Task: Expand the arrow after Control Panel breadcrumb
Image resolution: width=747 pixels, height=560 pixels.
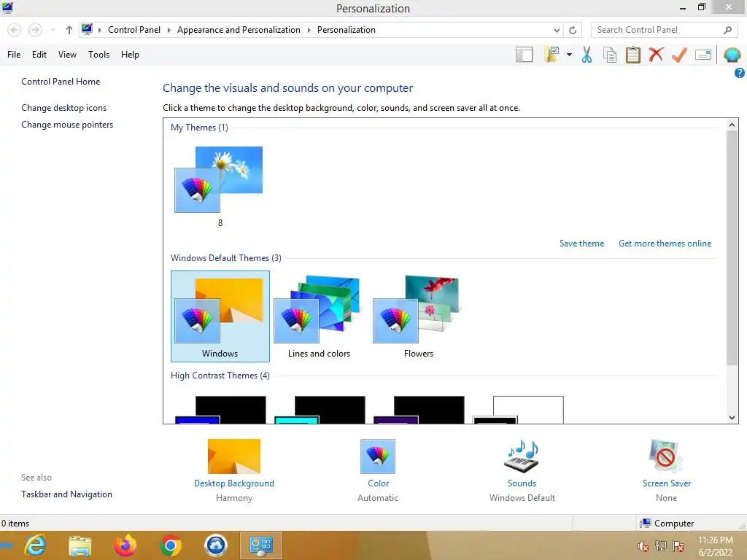Action: click(169, 30)
